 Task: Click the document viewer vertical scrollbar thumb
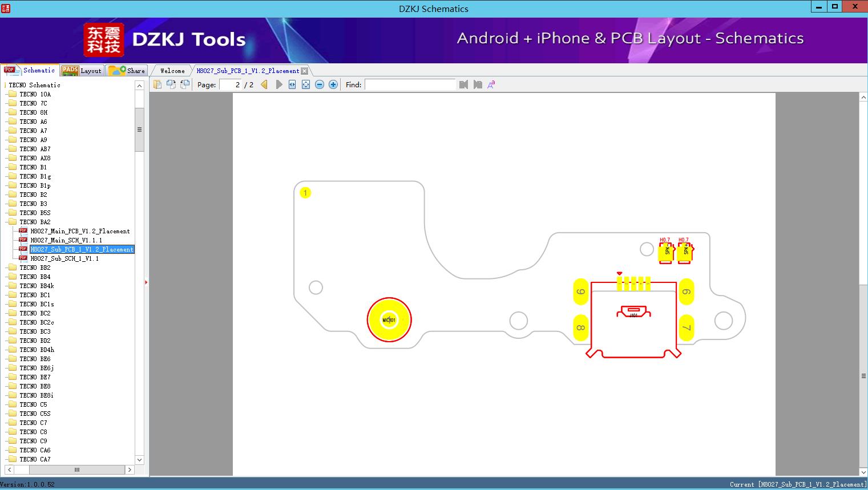(863, 376)
